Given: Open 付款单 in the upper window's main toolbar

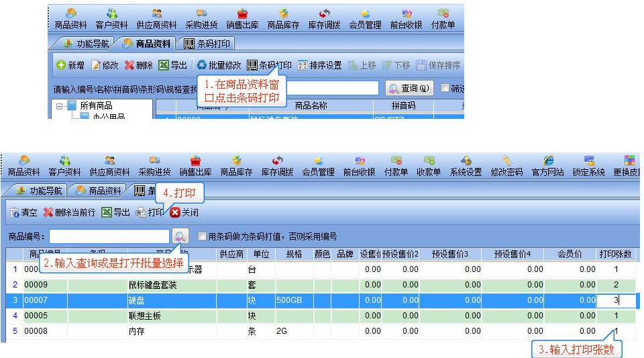Looking at the screenshot, I should 443,19.
